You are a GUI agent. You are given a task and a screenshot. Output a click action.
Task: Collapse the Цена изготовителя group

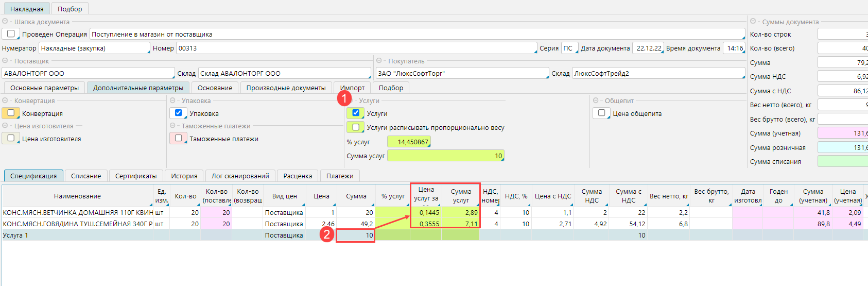5,126
